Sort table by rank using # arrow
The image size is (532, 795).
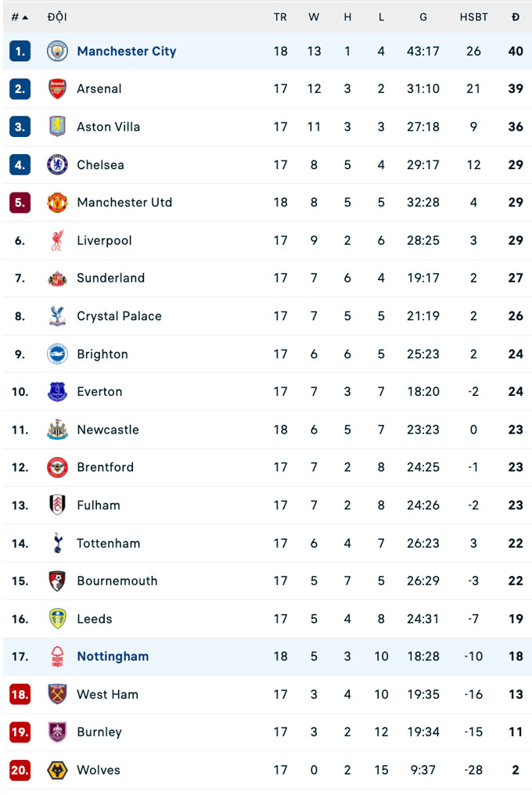click(20, 17)
